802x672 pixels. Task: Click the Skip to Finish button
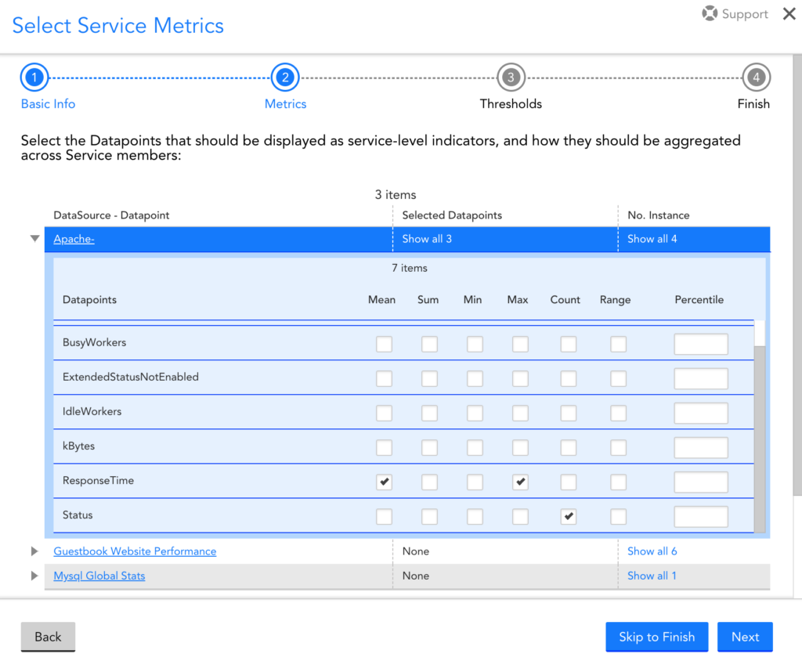(656, 637)
